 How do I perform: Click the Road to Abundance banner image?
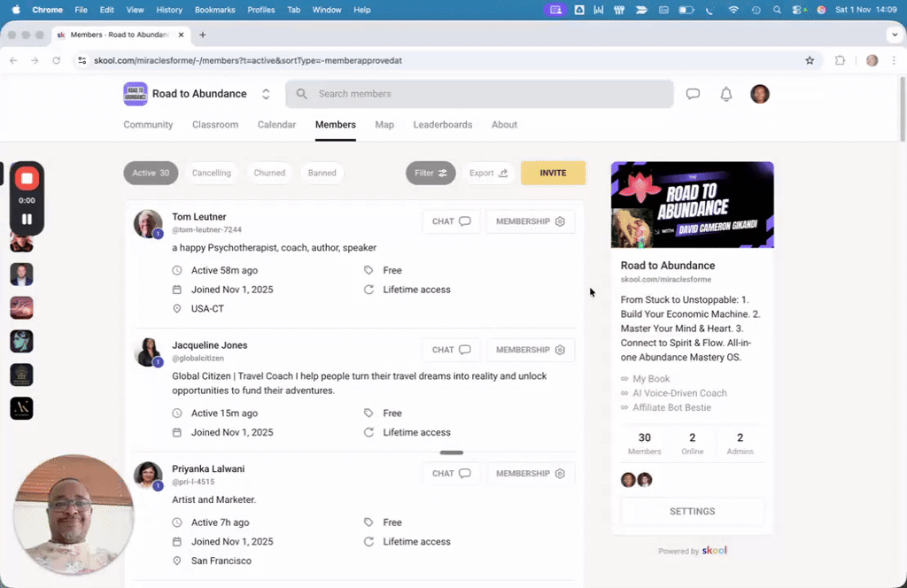(x=693, y=205)
